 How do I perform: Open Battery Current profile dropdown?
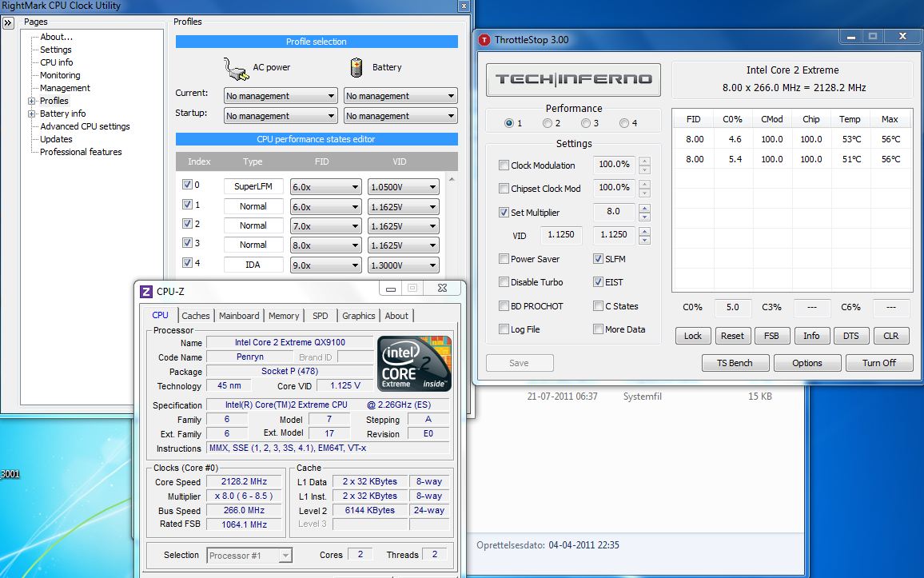(400, 96)
